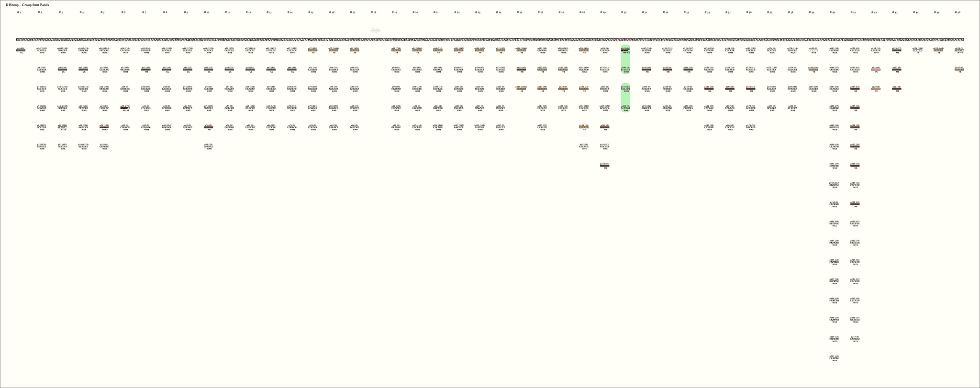Image resolution: width=980 pixels, height=388 pixels.
Task: Click cord p146 at bottom of green band
Action: (x=625, y=108)
